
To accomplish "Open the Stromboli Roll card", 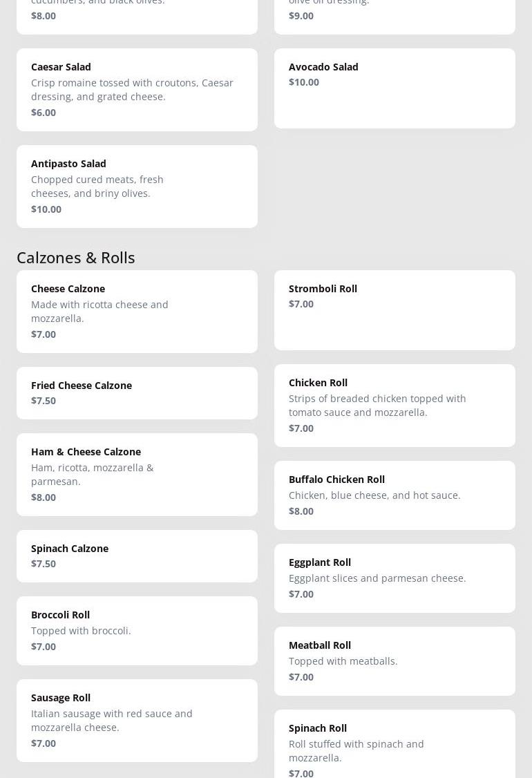I will 395,310.
